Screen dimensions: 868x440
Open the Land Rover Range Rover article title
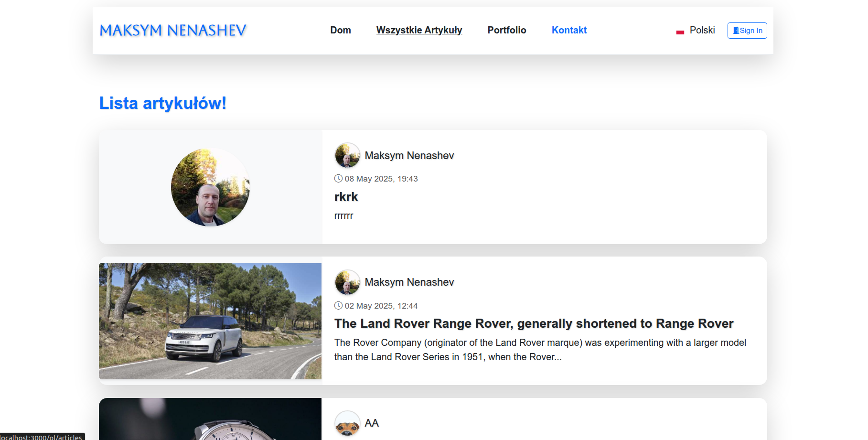click(x=534, y=323)
